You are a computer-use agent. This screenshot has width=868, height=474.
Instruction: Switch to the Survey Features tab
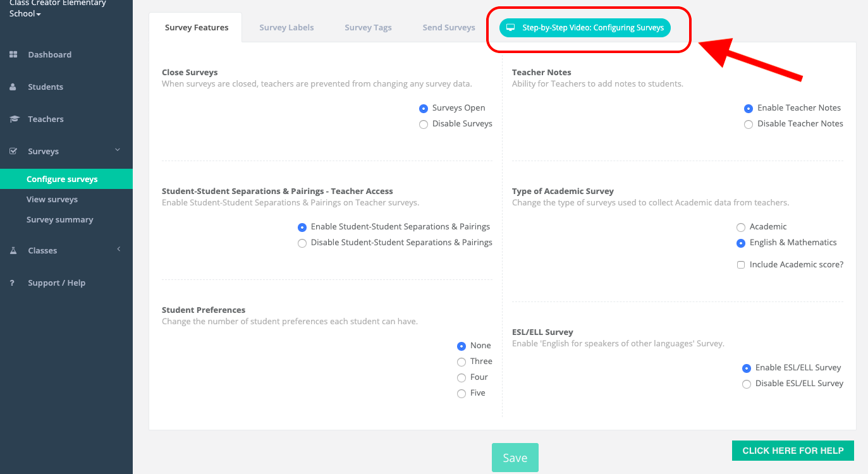point(196,28)
